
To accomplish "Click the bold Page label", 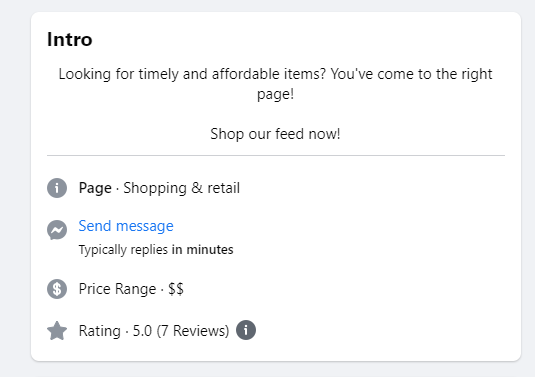I will pyautogui.click(x=95, y=188).
